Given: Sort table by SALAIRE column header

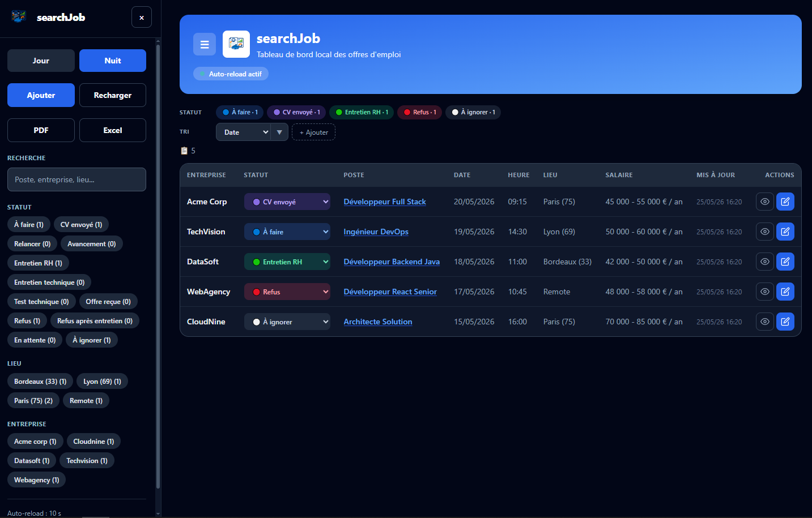Looking at the screenshot, I should [x=619, y=175].
